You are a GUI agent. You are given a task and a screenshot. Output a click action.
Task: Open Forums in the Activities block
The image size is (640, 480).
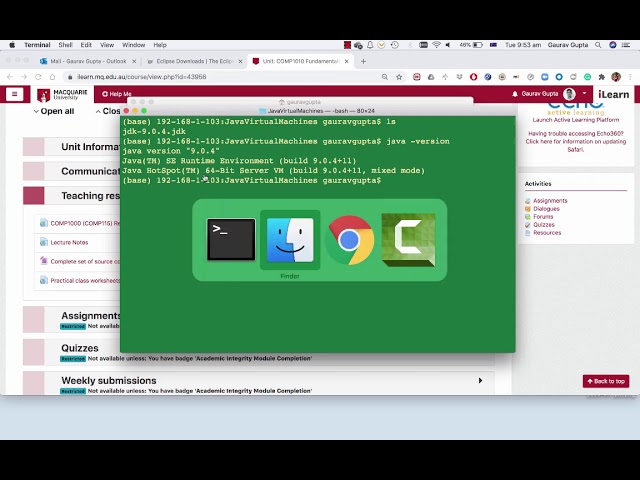(x=543, y=217)
